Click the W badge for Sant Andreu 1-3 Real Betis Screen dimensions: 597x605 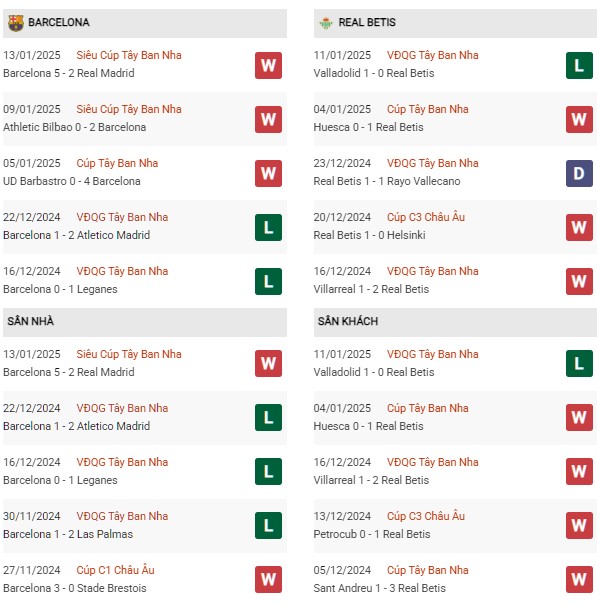click(579, 579)
